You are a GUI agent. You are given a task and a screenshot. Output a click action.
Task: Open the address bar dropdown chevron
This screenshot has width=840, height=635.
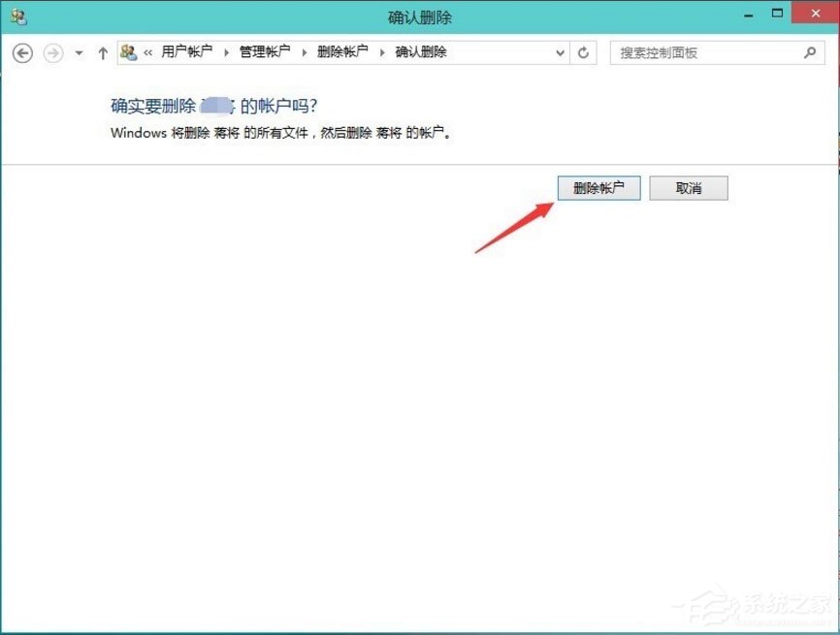click(560, 53)
